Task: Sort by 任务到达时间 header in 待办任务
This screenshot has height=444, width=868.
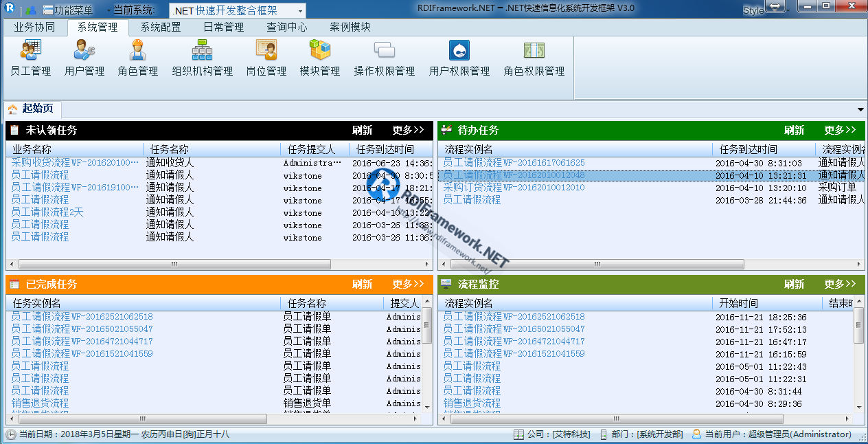Action: coord(764,149)
